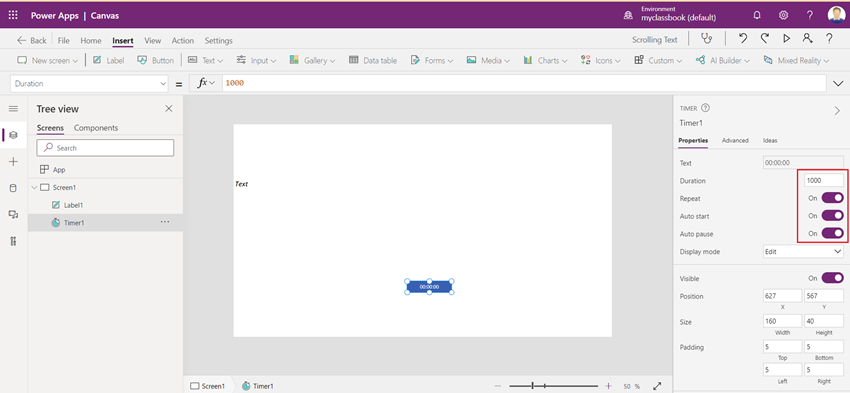Click the help icon in command bar

point(829,38)
